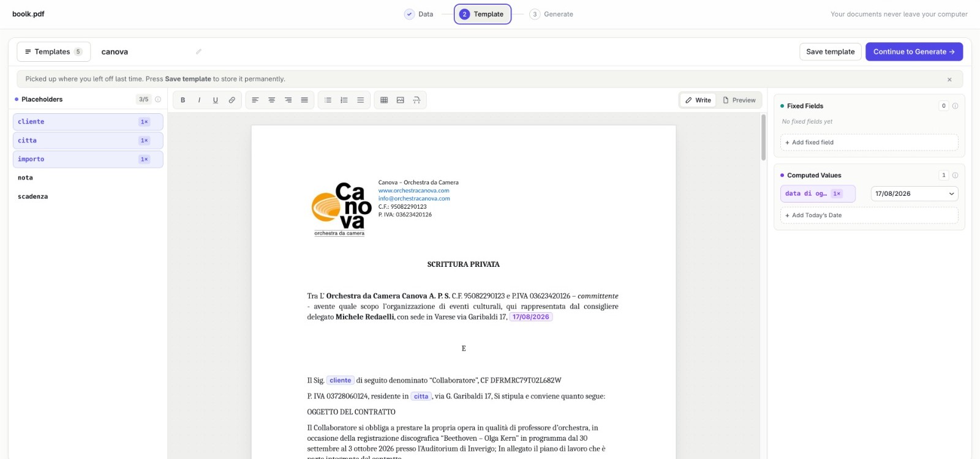Align text right

pyautogui.click(x=288, y=100)
